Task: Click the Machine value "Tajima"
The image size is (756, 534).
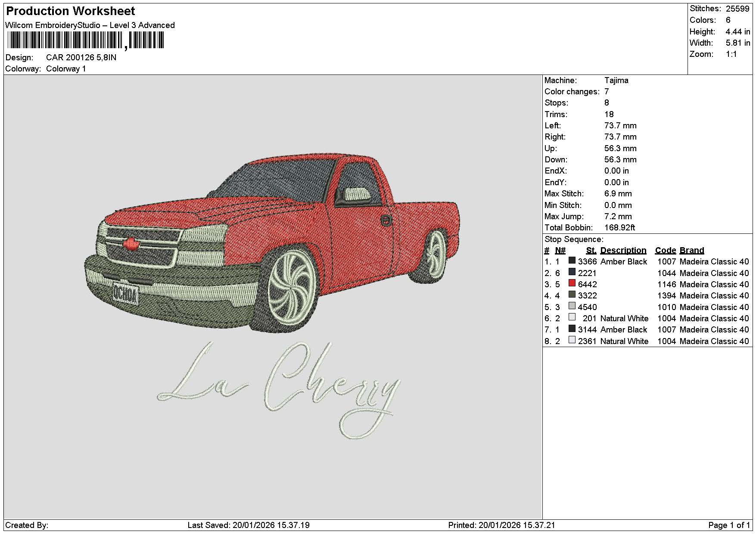Action: (616, 81)
